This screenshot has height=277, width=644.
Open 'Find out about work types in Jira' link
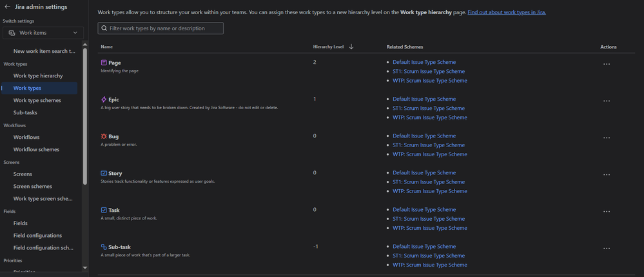click(x=507, y=12)
